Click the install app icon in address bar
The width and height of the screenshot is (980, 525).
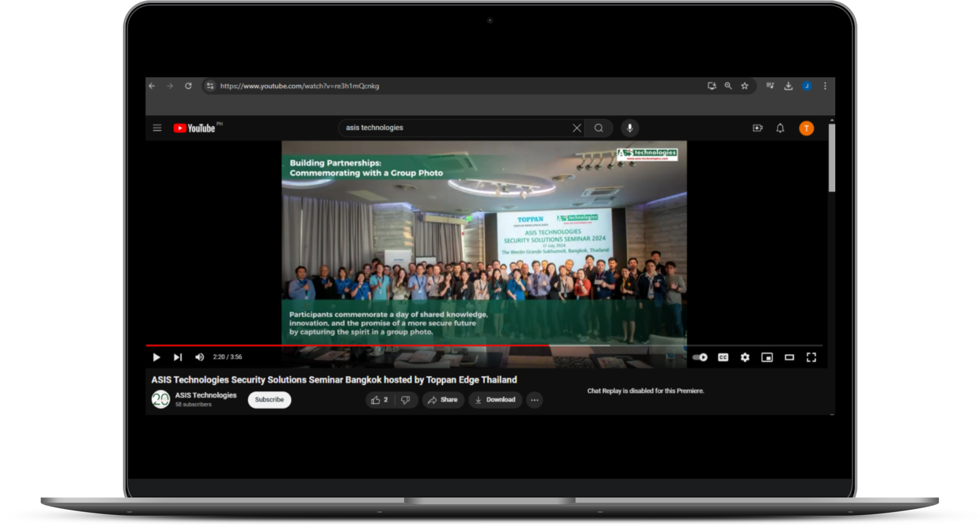point(712,86)
